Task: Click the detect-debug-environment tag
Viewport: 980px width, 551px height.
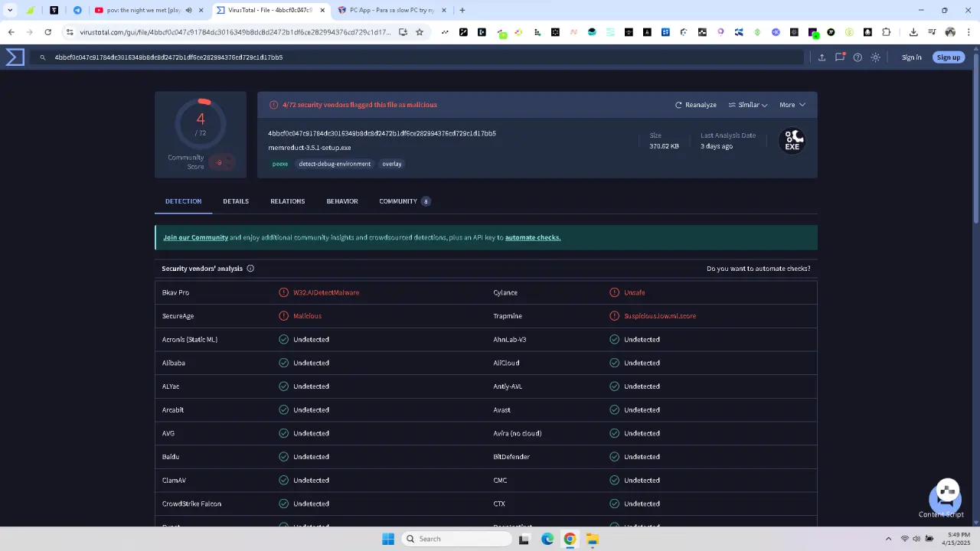Action: coord(335,164)
